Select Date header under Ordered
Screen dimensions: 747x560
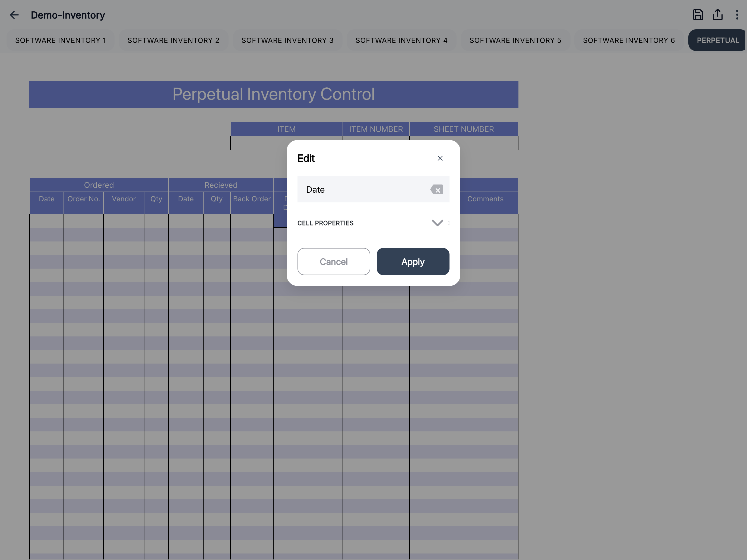47,203
